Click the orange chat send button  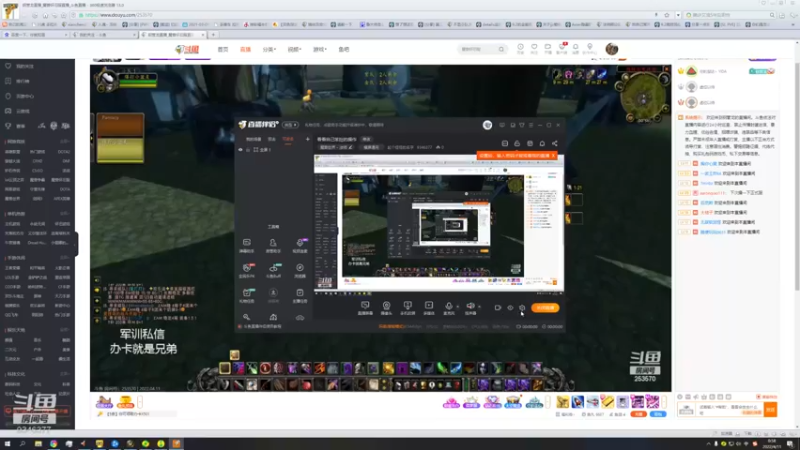click(770, 409)
